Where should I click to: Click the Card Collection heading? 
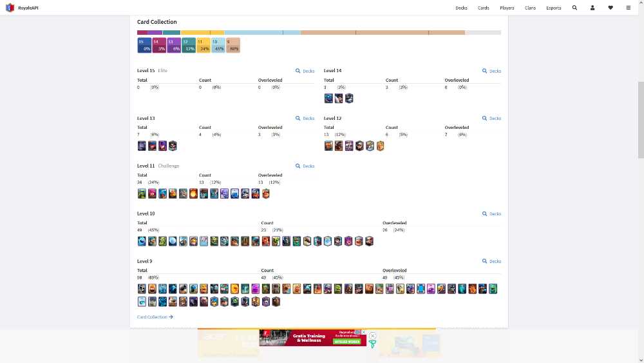pyautogui.click(x=157, y=22)
